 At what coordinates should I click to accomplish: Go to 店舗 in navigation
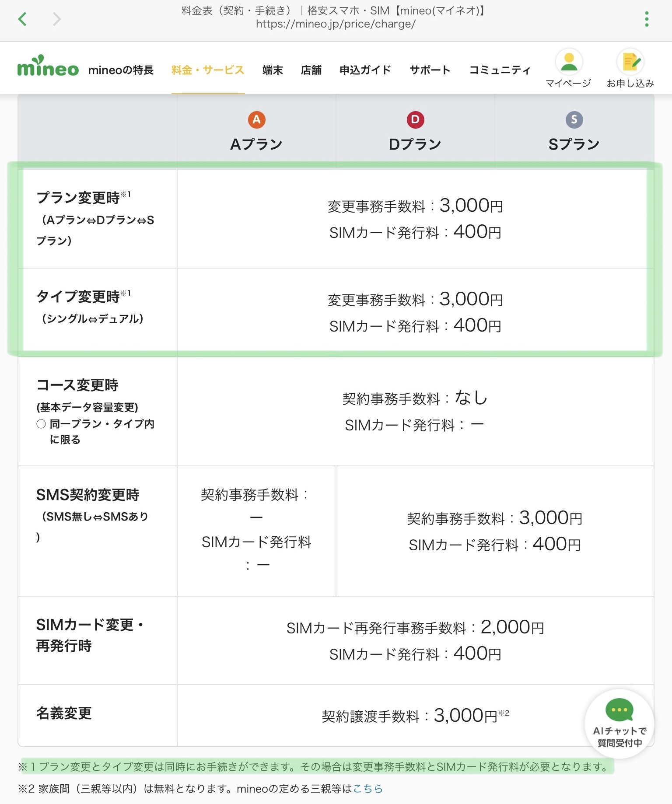pos(311,70)
